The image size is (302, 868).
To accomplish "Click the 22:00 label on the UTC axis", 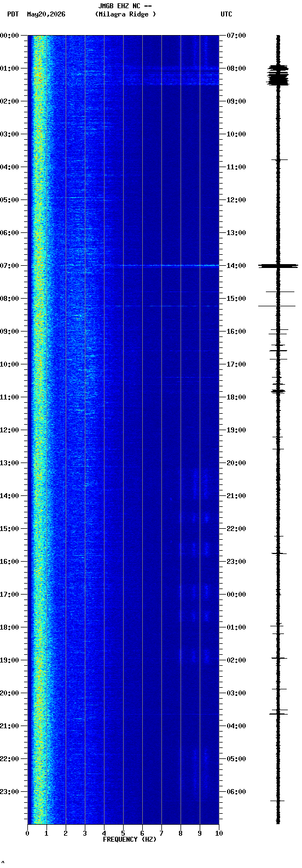I will [x=236, y=529].
